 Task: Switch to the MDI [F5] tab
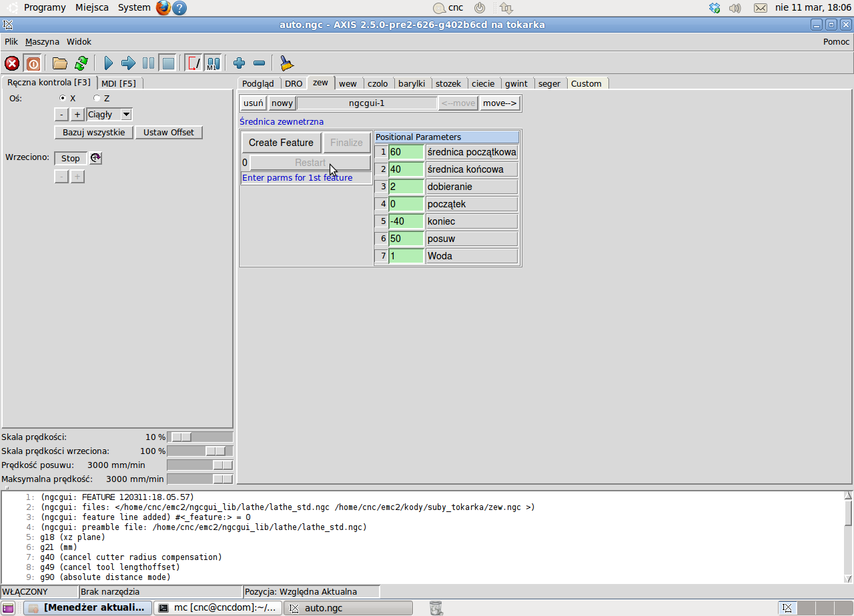click(119, 83)
